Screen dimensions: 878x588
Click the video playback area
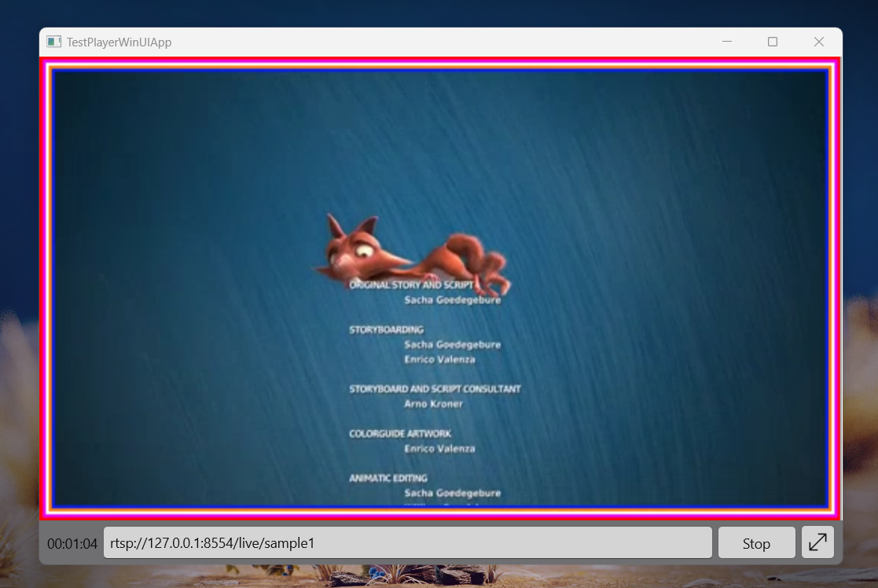pyautogui.click(x=440, y=288)
